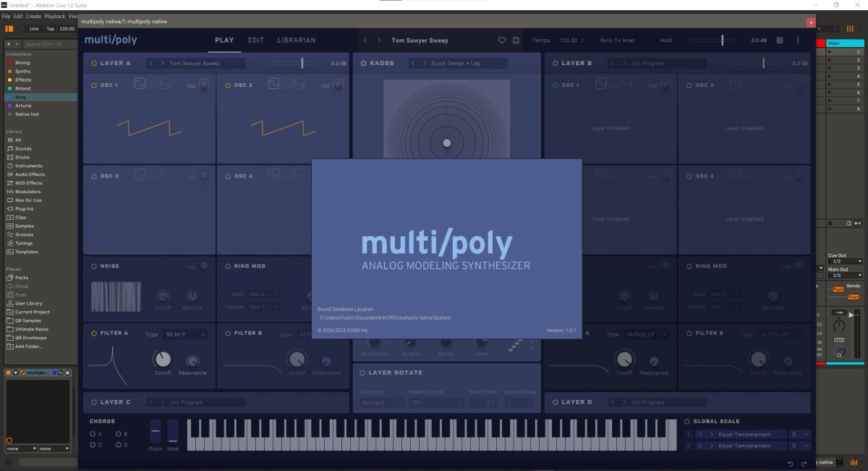Screen dimensions: 868x471
Task: Click the Sync To Host button
Action: (618, 41)
